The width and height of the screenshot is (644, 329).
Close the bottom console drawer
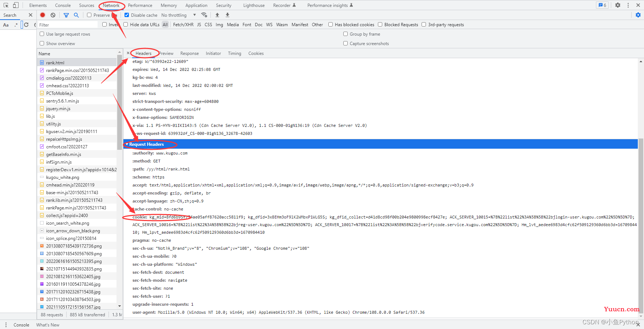(x=638, y=325)
